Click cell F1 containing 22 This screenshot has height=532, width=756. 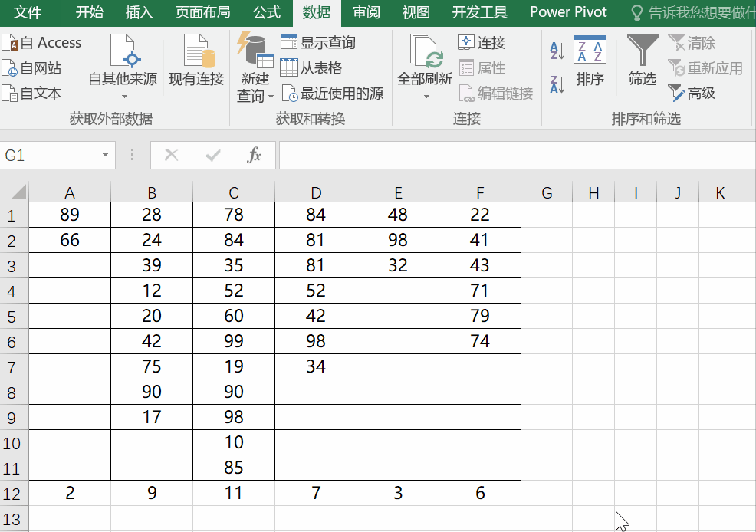coord(480,215)
